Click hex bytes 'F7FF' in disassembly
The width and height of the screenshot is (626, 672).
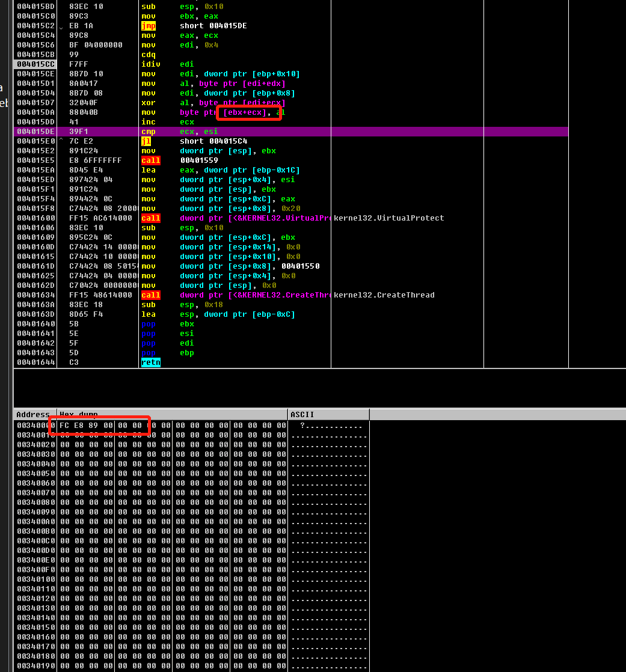78,64
